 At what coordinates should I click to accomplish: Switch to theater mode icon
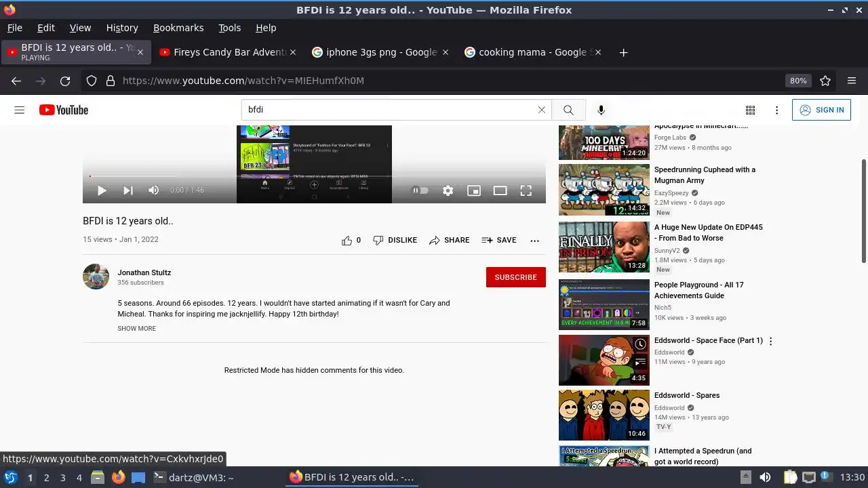[500, 190]
